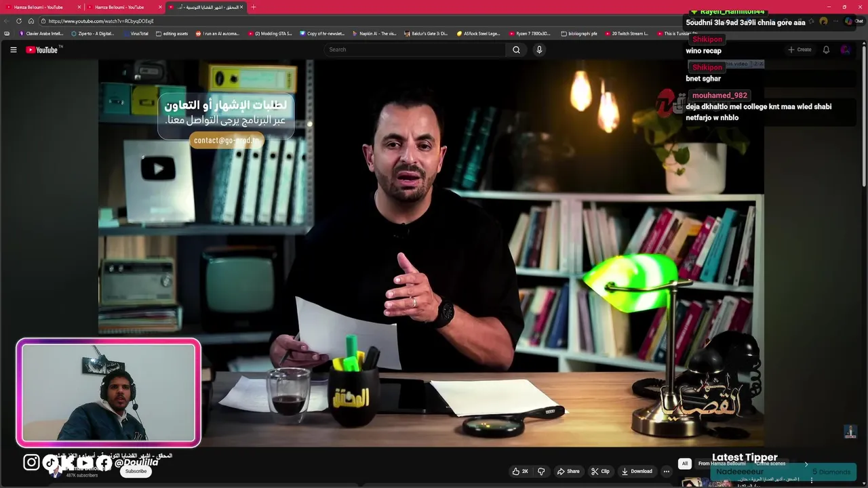Image resolution: width=868 pixels, height=488 pixels.
Task: Minimize the browser window
Action: click(x=828, y=7)
